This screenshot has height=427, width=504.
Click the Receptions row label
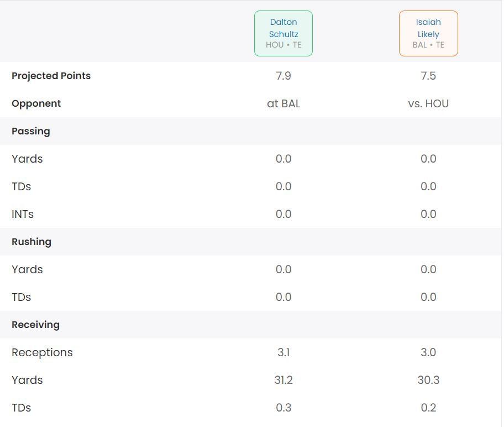pos(42,352)
